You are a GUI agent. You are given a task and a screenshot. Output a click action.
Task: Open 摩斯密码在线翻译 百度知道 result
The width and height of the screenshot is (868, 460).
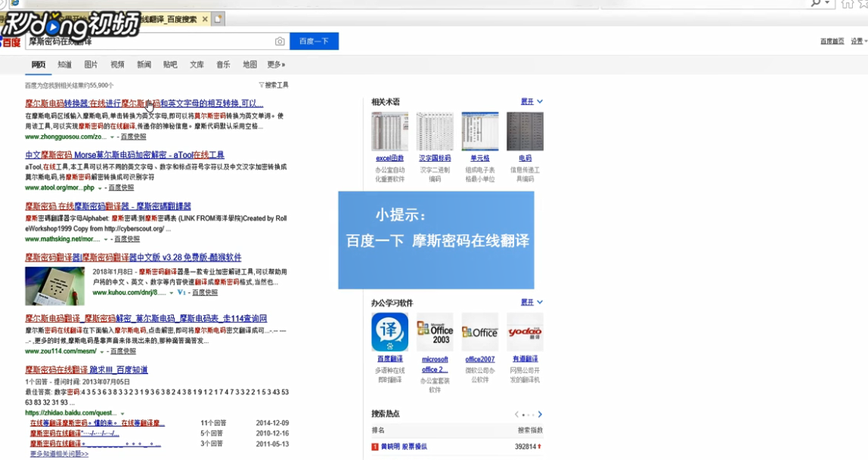coord(86,370)
